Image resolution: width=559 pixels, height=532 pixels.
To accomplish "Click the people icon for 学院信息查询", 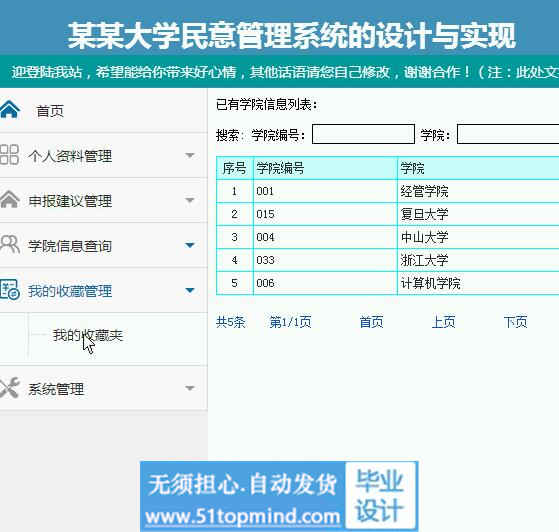I will pos(10,244).
